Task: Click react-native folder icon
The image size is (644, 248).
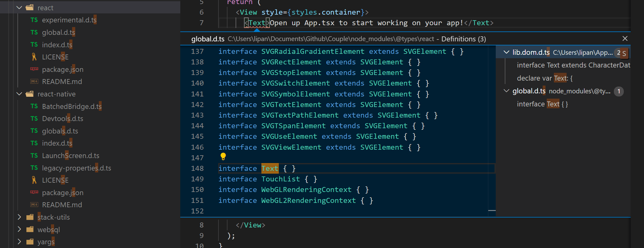Action: [30, 94]
